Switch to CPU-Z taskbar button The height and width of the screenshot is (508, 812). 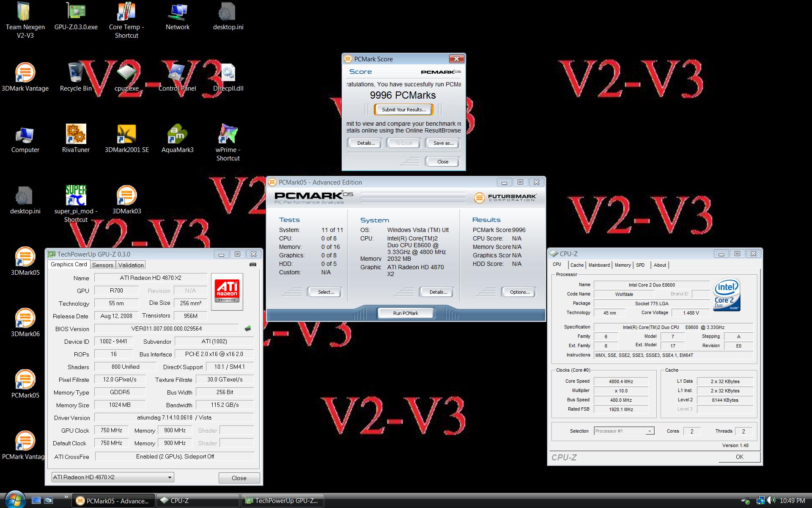pos(198,500)
